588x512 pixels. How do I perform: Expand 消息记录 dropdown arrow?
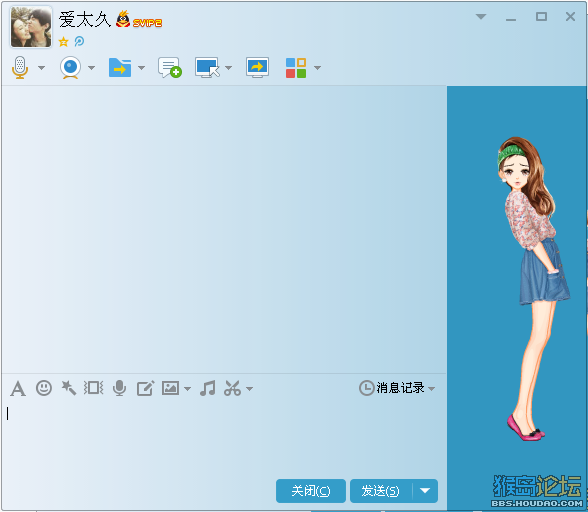coord(431,389)
